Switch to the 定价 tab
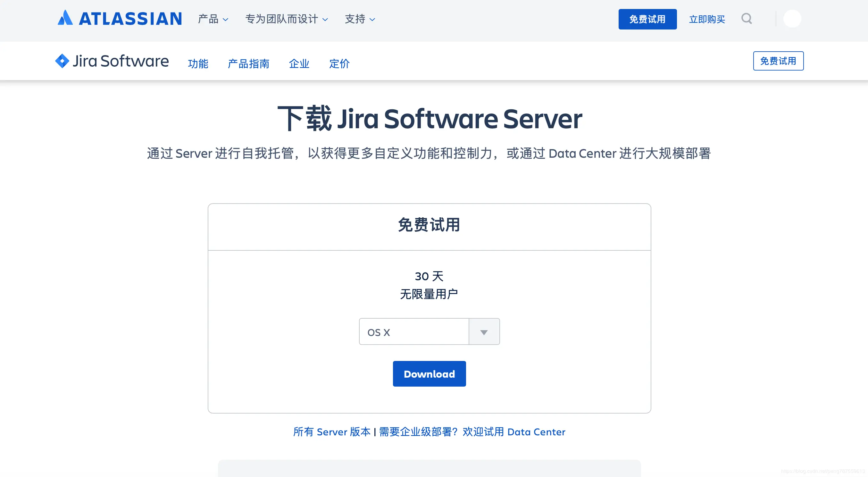This screenshot has width=868, height=477. coord(339,63)
